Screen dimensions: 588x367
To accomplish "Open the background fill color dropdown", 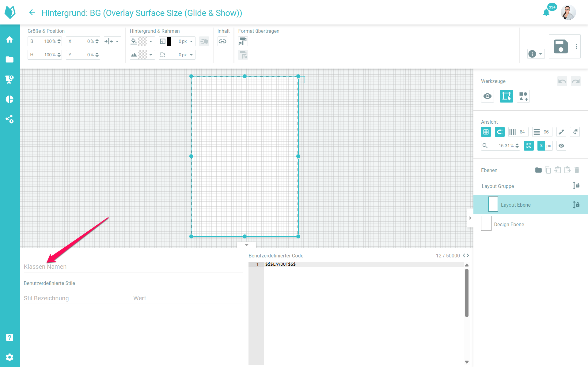I will 151,41.
